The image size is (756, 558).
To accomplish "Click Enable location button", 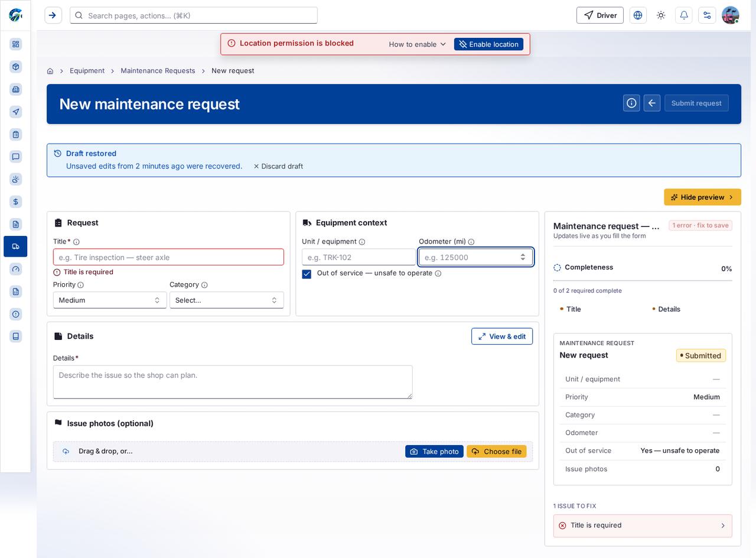I will click(x=488, y=44).
